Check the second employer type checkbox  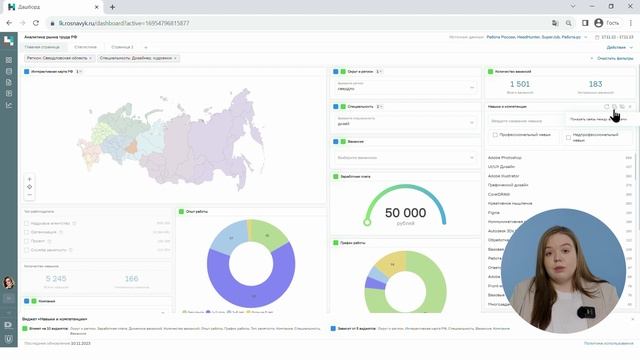coord(27,232)
